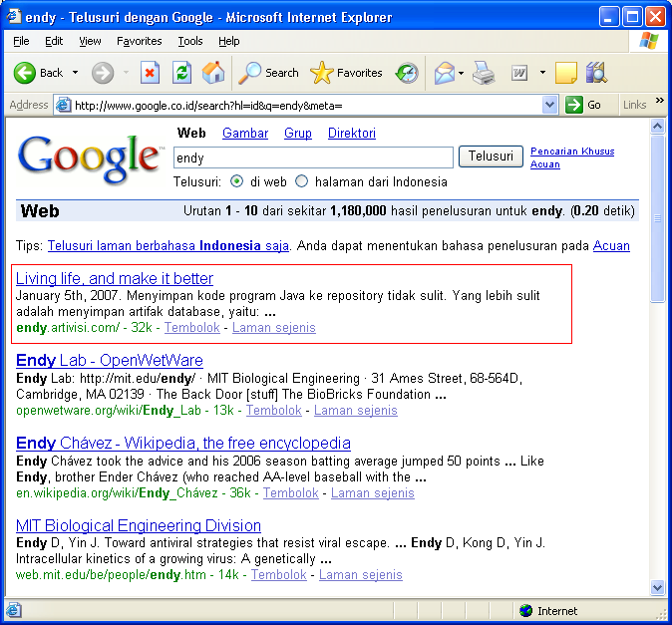Click the Back navigation button
Image resolution: width=672 pixels, height=625 pixels.
pos(38,73)
